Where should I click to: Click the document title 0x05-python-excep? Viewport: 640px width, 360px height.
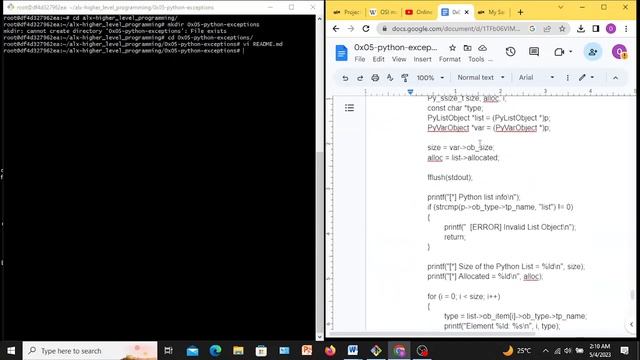coord(395,48)
